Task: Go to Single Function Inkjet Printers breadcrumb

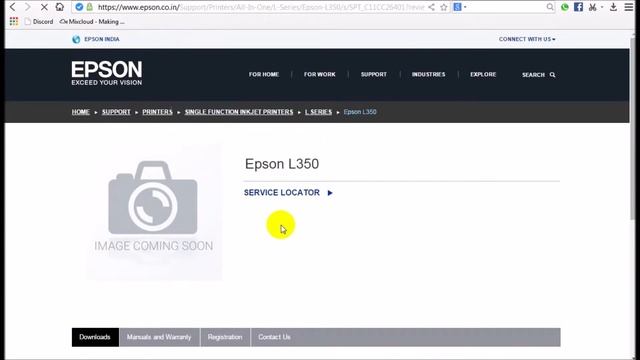Action: (239, 112)
